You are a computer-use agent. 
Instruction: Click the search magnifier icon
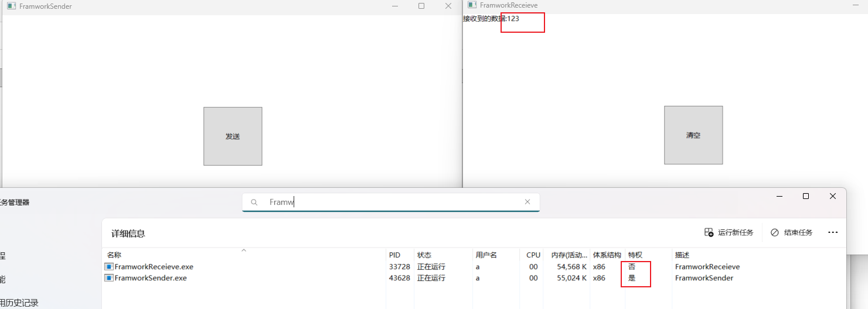coord(254,202)
